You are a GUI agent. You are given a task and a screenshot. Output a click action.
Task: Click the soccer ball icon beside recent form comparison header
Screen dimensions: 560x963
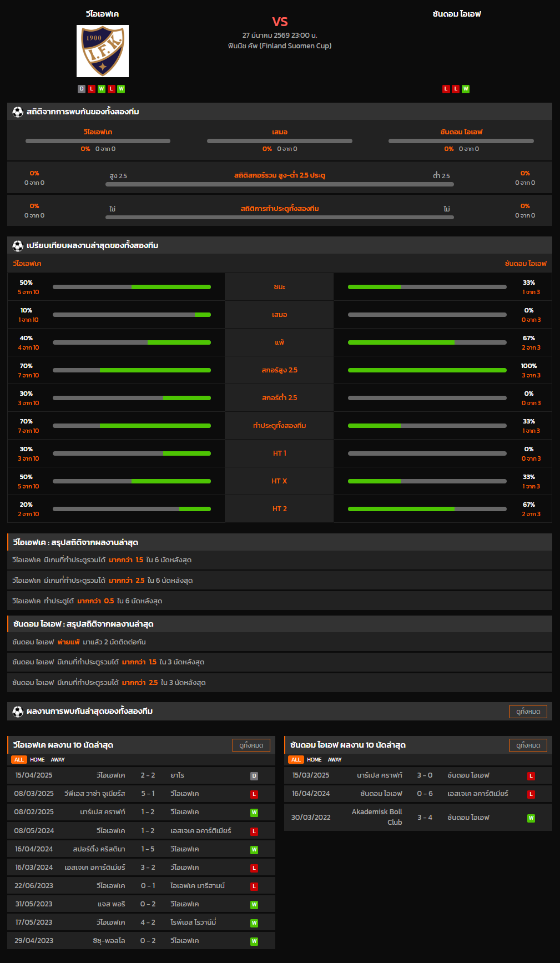coord(18,245)
